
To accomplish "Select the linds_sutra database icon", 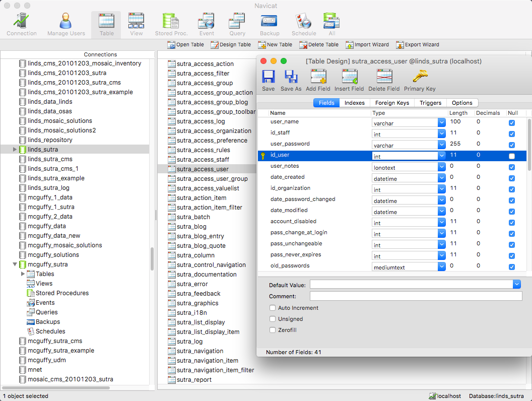I will point(23,149).
